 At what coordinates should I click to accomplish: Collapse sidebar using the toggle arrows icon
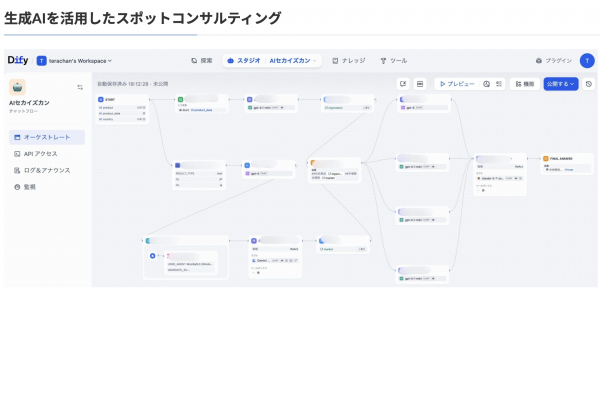[80, 87]
